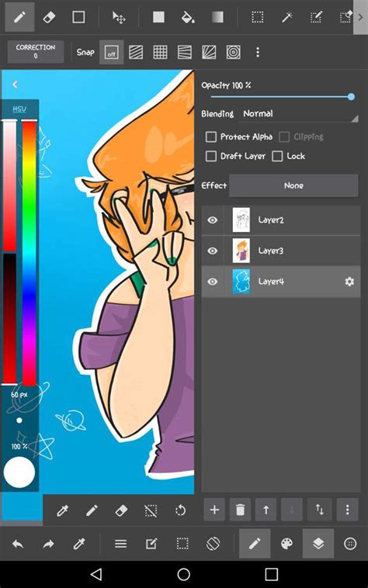Choose the rectangle shape tool
The width and height of the screenshot is (368, 588).
tap(78, 17)
